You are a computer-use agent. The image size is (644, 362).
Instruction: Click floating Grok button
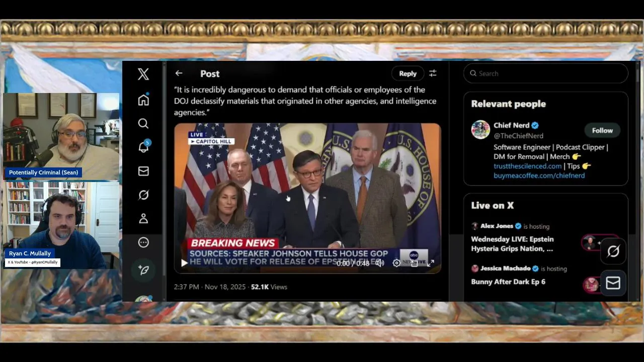coord(613,251)
